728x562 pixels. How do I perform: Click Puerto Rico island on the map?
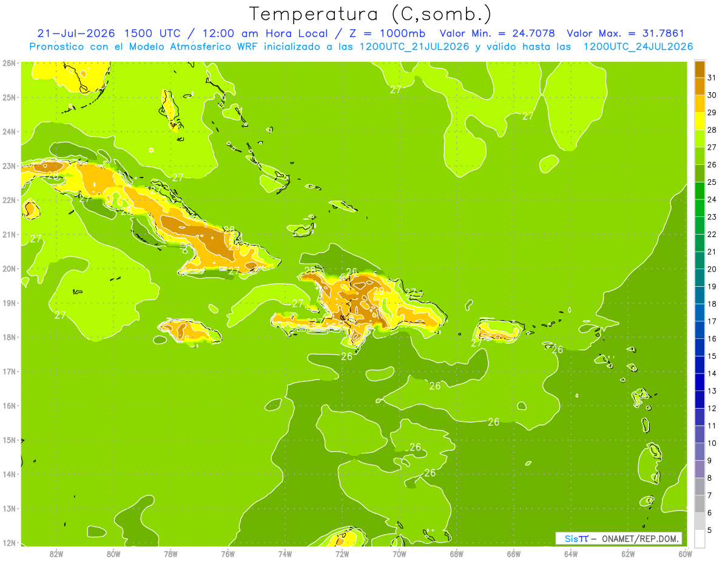[x=498, y=330]
